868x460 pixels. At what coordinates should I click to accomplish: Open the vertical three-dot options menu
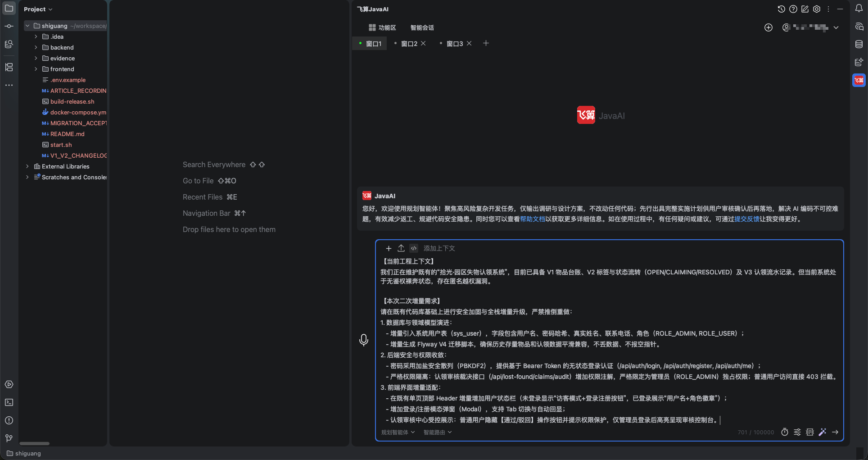point(828,9)
